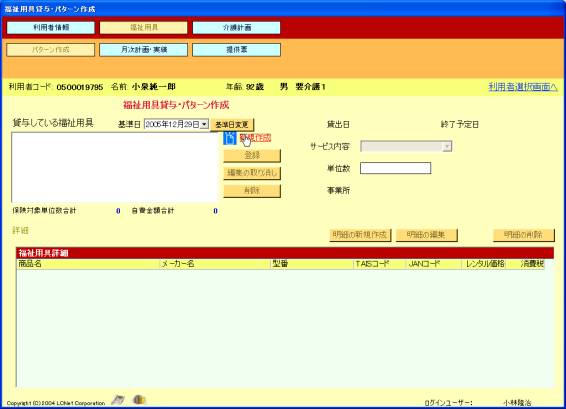Open the 基準日 date dropdown arrow
The width and height of the screenshot is (566, 409).
coord(204,124)
